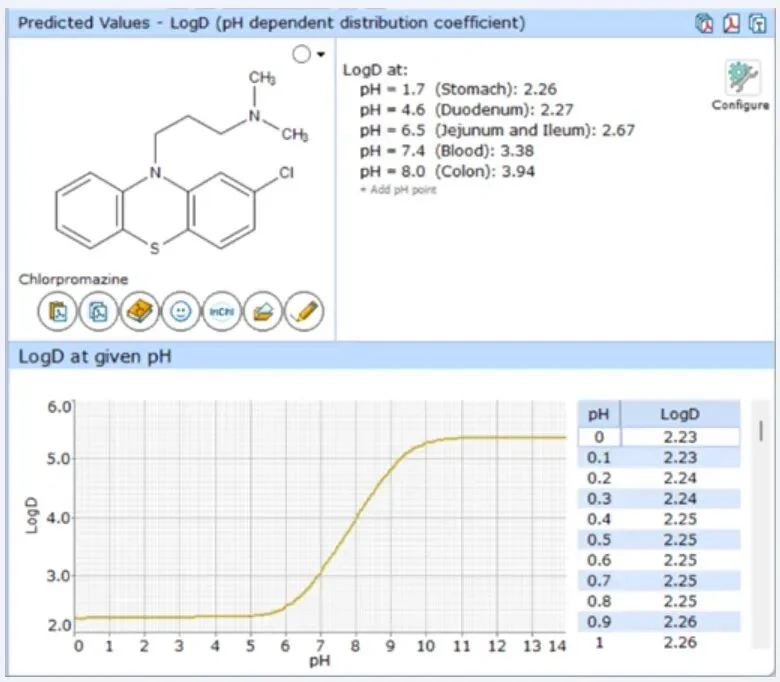Click the orange book round button
Viewport: 780px width, 682px height.
click(x=139, y=311)
